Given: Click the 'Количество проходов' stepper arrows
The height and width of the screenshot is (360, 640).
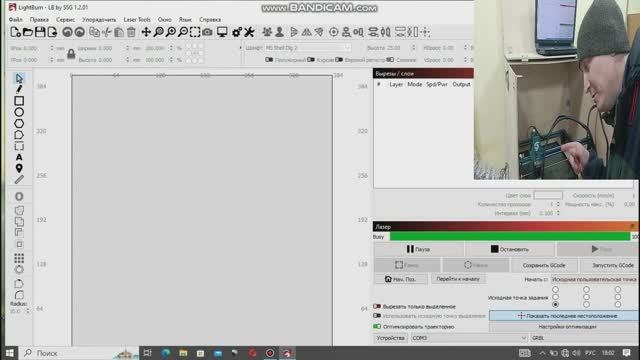Looking at the screenshot, I should click(558, 204).
